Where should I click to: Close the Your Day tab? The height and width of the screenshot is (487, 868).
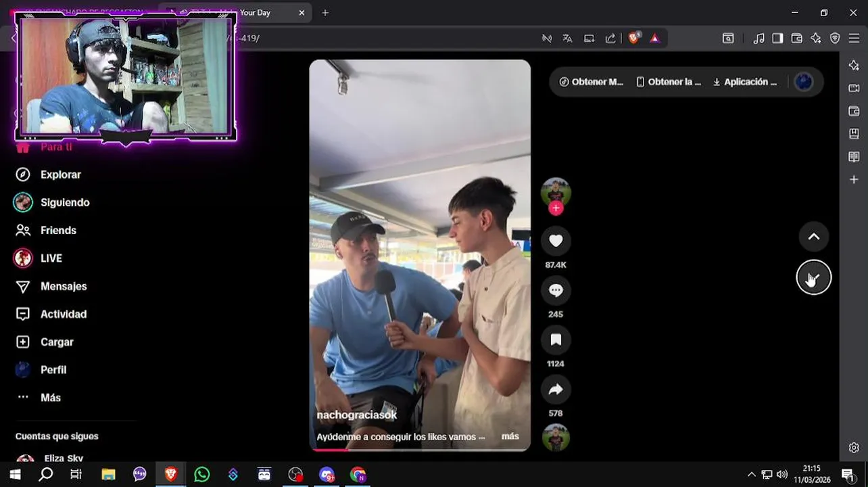click(302, 13)
